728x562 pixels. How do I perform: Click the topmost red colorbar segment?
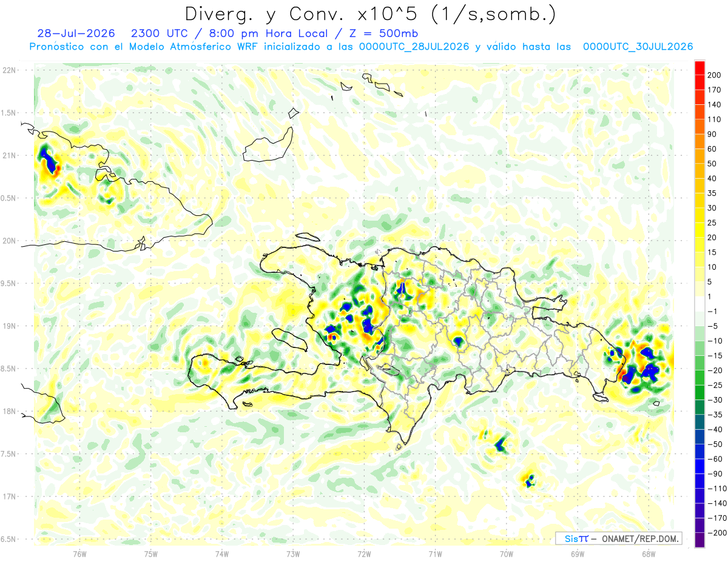[700, 67]
